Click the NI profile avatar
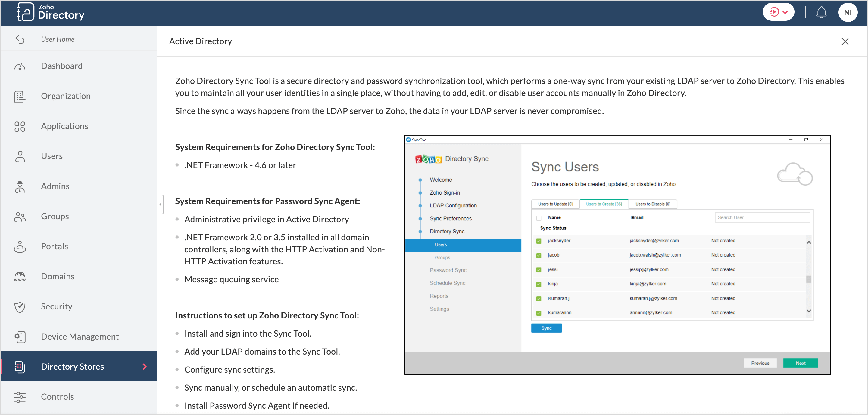868x415 pixels. [848, 13]
